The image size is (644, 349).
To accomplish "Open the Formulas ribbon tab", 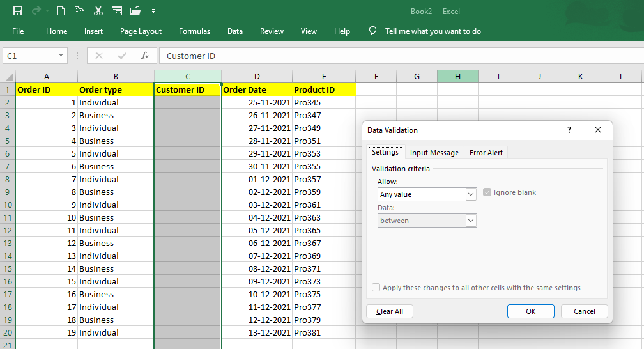I will tap(194, 31).
